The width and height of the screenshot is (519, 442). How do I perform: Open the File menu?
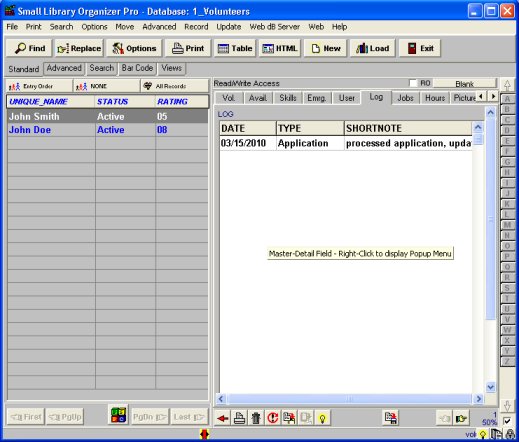pyautogui.click(x=12, y=27)
